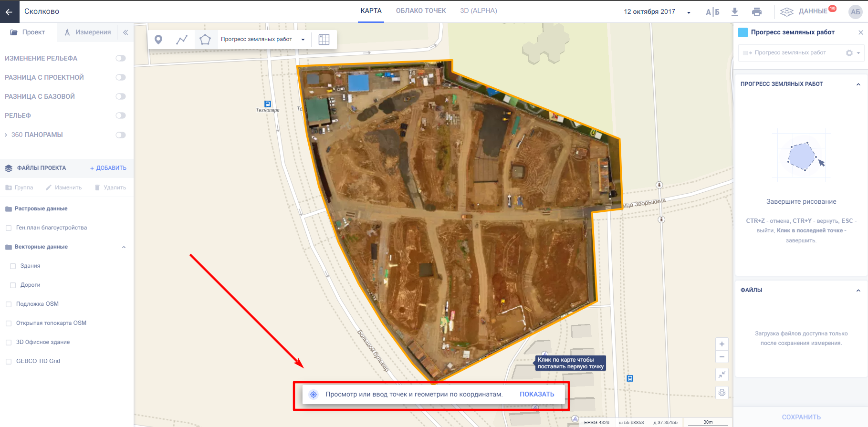Screen dimensions: 868x427
Task: Select the polyline measurement tool
Action: (182, 40)
